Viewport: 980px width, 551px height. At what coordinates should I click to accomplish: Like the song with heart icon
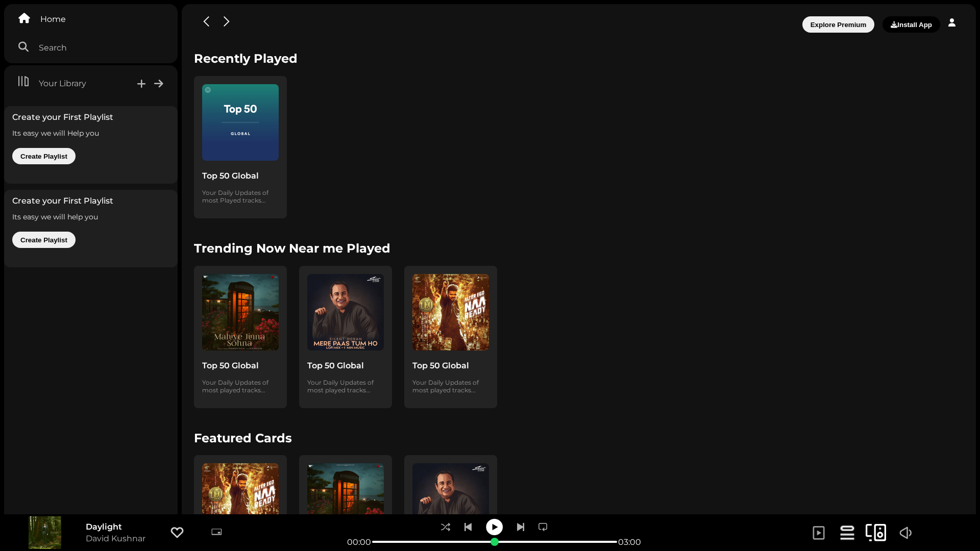click(177, 532)
